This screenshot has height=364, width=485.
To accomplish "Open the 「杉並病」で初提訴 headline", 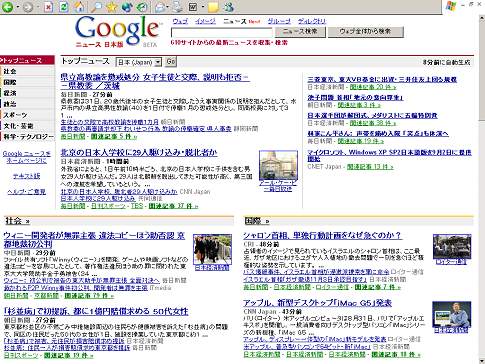I will point(96,312).
